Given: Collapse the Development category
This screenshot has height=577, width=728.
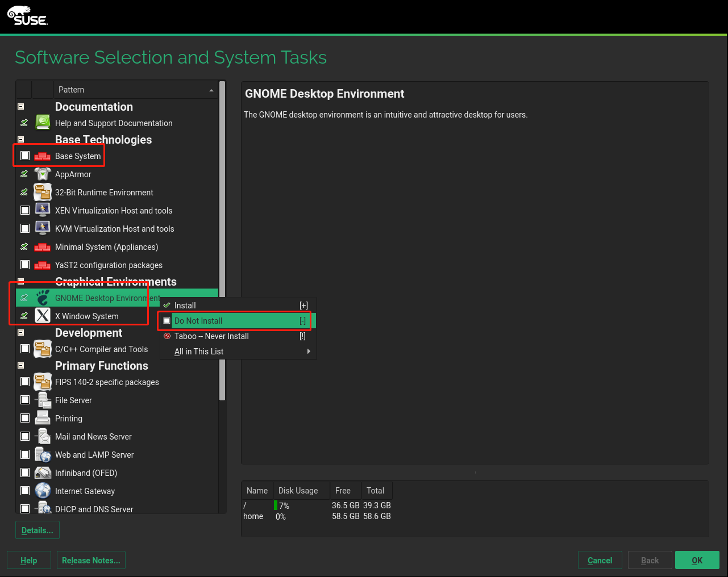Looking at the screenshot, I should pos(21,332).
